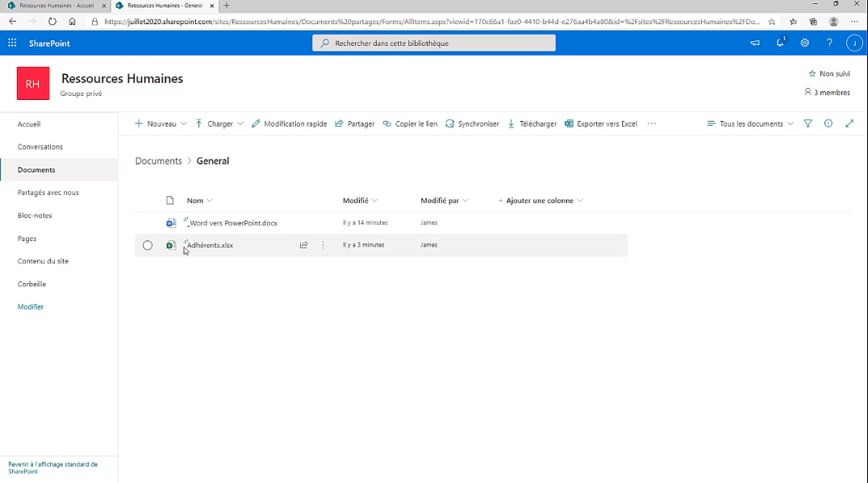This screenshot has width=868, height=483.
Task: Click the file type column header icon
Action: pos(170,200)
